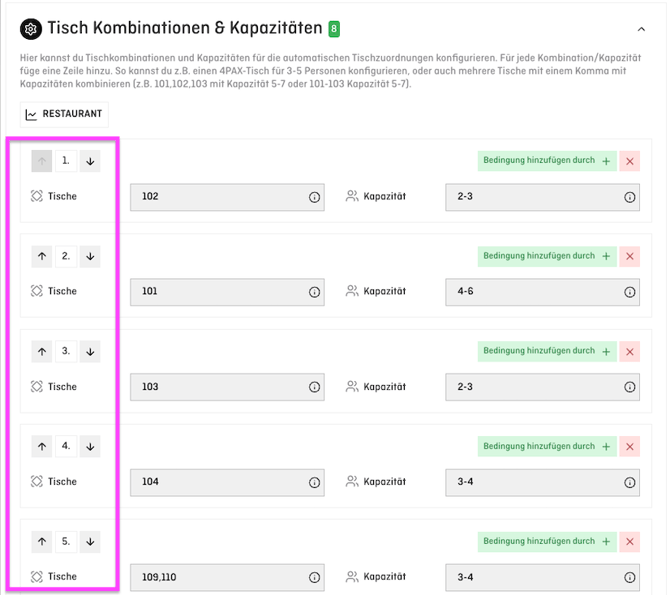Show info for Tische field 104
Image resolution: width=670 pixels, height=595 pixels.
[314, 483]
